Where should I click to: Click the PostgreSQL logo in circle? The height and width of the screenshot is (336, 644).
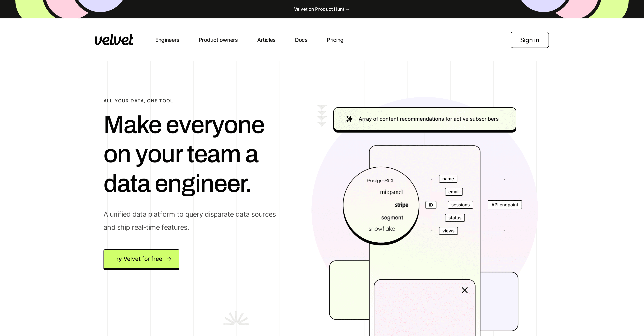coord(381,181)
